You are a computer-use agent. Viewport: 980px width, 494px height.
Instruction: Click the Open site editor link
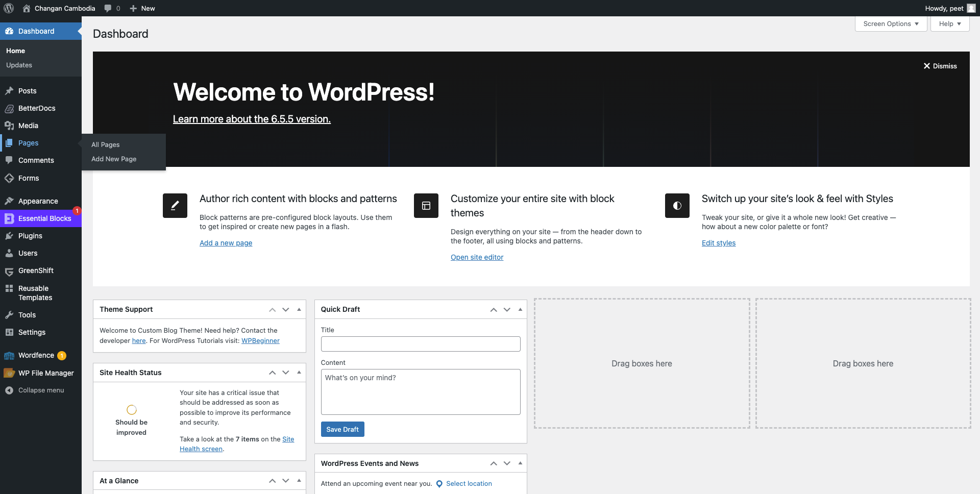(x=477, y=257)
